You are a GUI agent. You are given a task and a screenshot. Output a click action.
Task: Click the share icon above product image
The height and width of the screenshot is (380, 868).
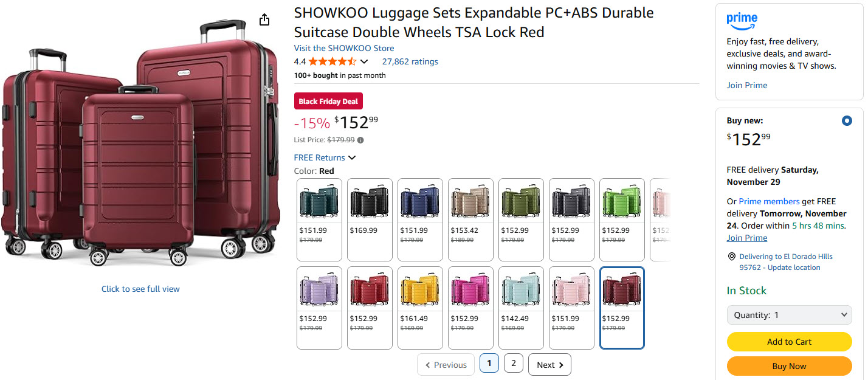click(x=264, y=20)
